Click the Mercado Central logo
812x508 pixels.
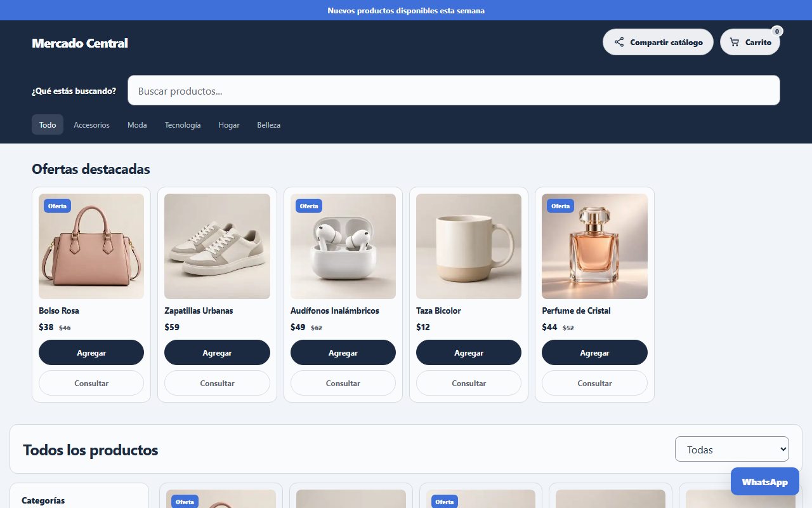pyautogui.click(x=80, y=43)
